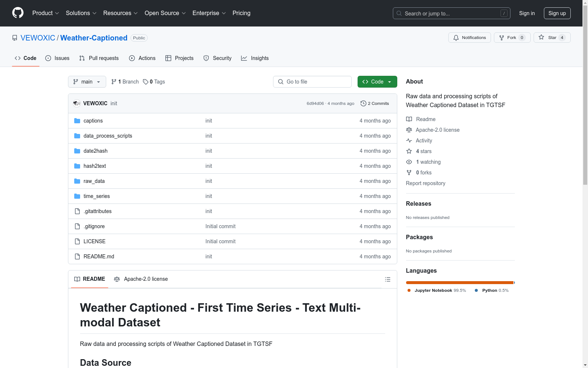Switch to the Projects tab
588x368 pixels.
click(x=179, y=58)
